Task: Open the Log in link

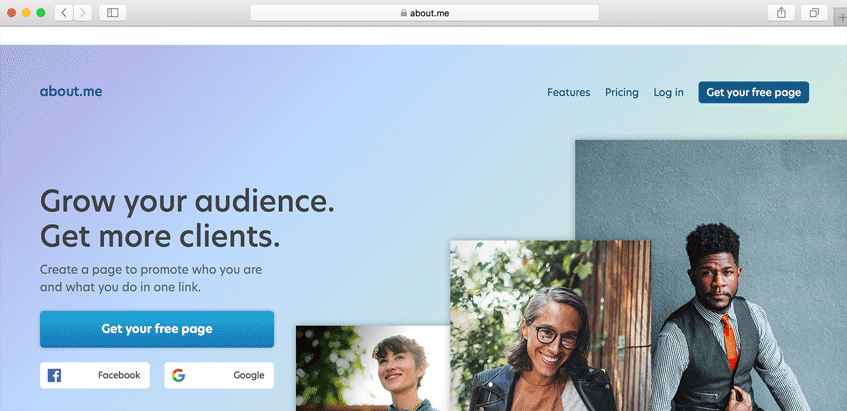Action: pyautogui.click(x=668, y=92)
